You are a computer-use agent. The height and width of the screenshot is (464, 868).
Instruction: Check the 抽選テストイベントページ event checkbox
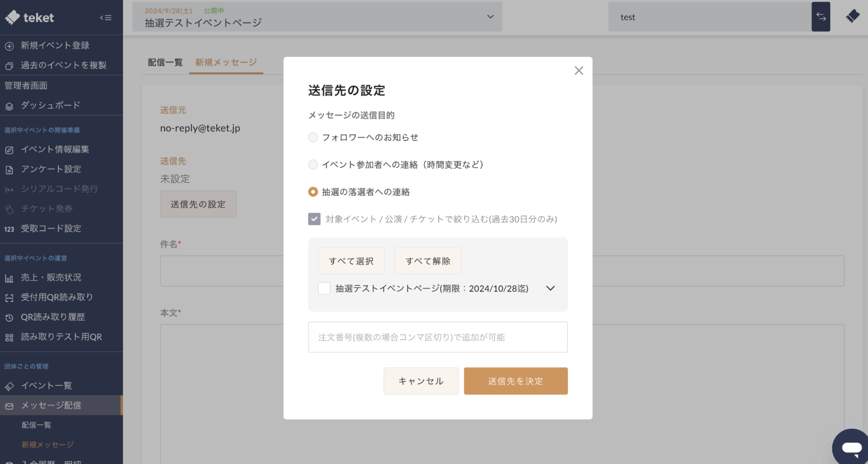coord(324,288)
